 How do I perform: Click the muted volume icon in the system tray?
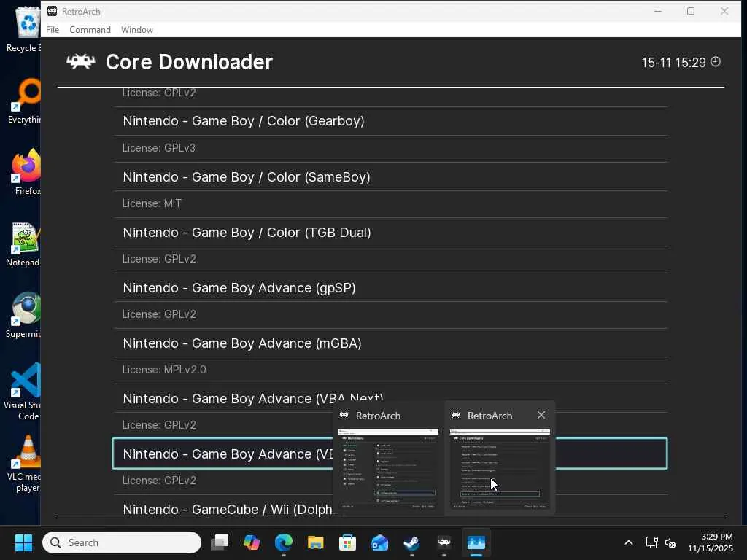click(670, 542)
